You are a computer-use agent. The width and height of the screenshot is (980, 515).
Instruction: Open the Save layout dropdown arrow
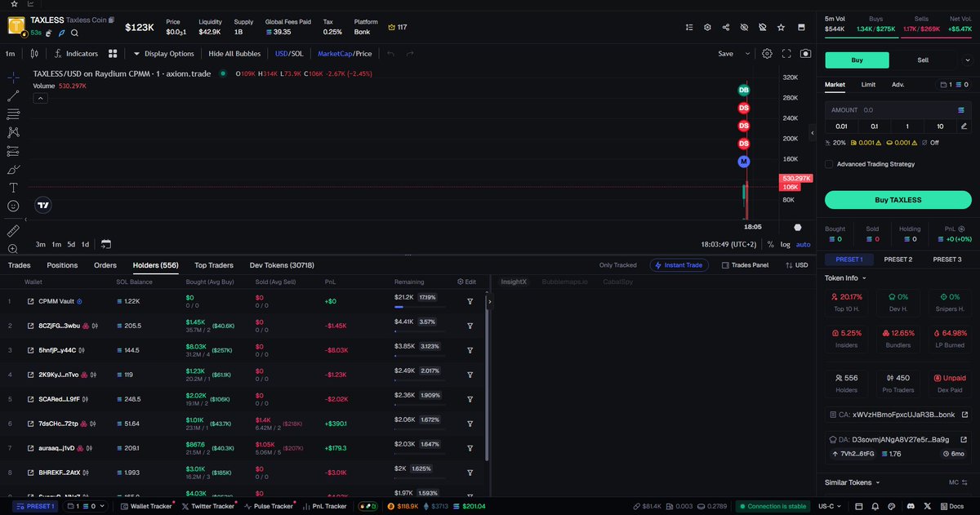[746, 54]
